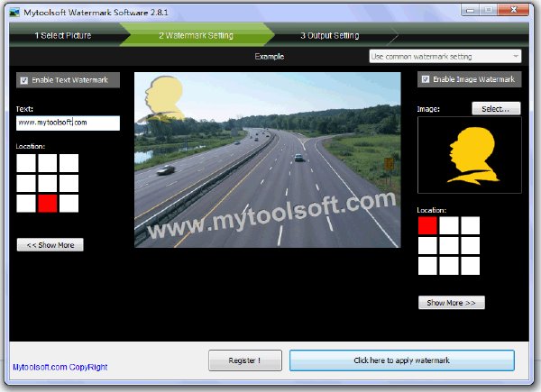Open the 3 Output Setting step

point(330,35)
